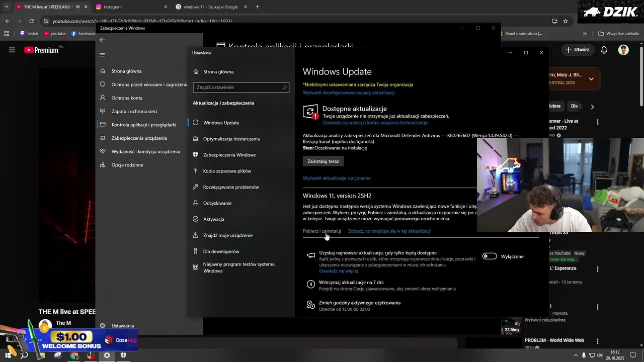This screenshot has width=644, height=362.
Task: Click the magnifier icon in settings search box
Action: pos(284,87)
